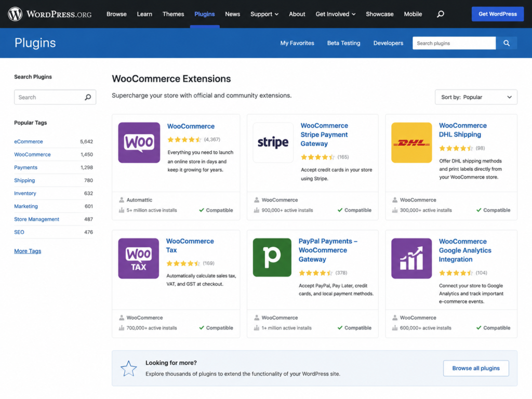
Task: Click the Automattic author name
Action: pos(139,200)
